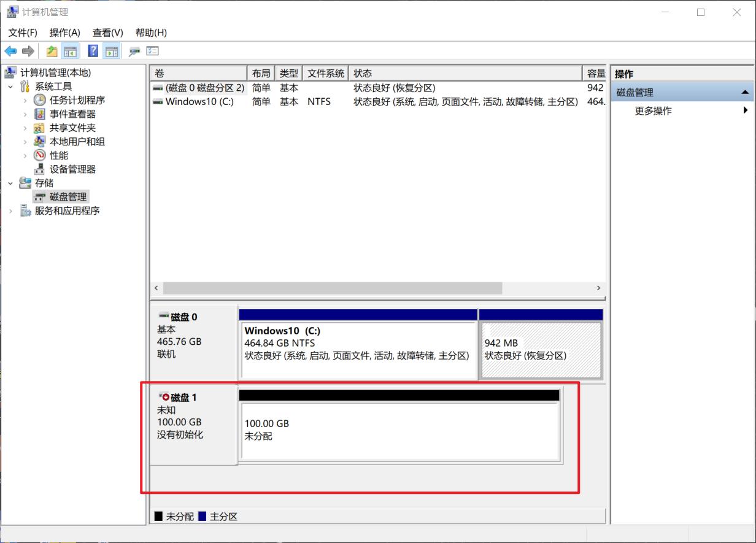Collapse the 磁盘管理 actions section arrow

click(x=745, y=93)
